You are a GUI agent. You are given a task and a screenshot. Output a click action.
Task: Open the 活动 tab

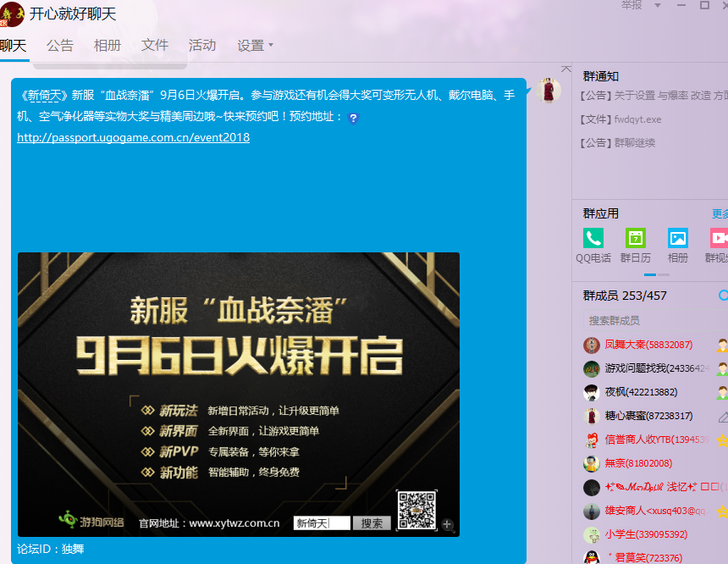coord(202,46)
